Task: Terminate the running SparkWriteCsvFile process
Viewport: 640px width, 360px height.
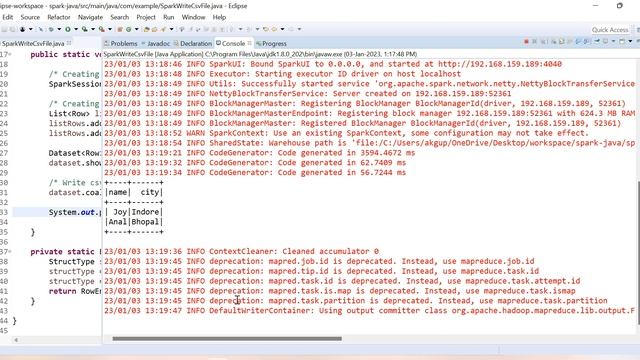Action: [526, 42]
